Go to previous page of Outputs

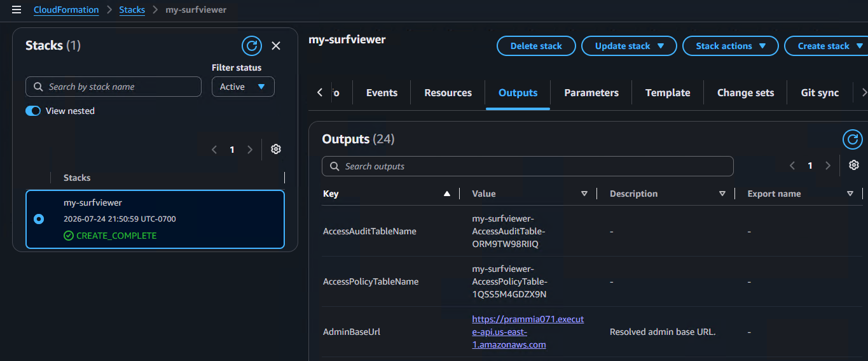[792, 166]
